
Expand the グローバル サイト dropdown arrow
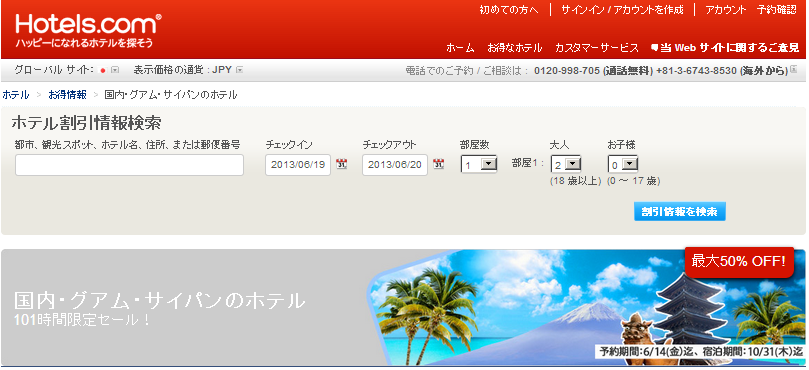click(115, 70)
